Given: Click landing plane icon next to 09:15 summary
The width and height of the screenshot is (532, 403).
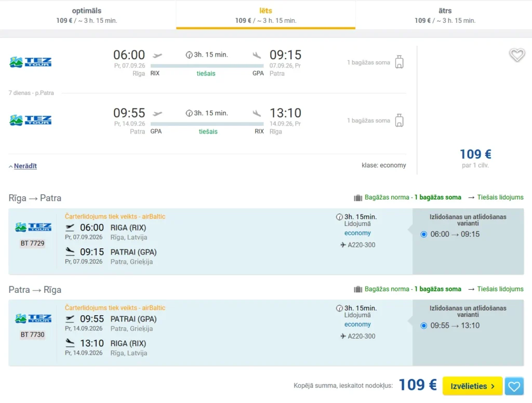Looking at the screenshot, I should click(x=257, y=55).
